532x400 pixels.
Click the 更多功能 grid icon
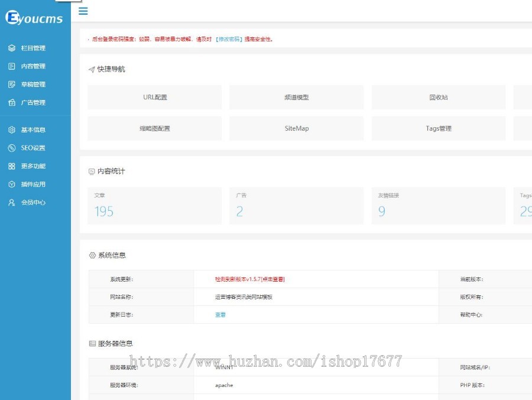pyautogui.click(x=12, y=166)
